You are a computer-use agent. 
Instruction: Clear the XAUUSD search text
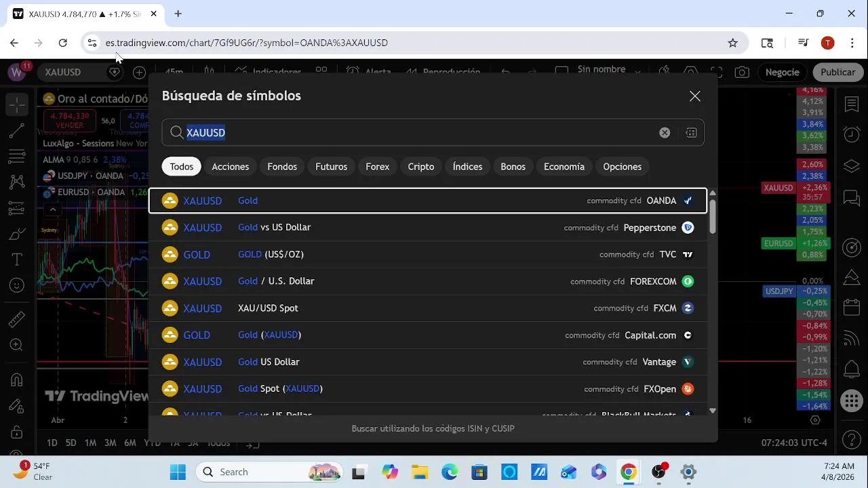(x=665, y=133)
